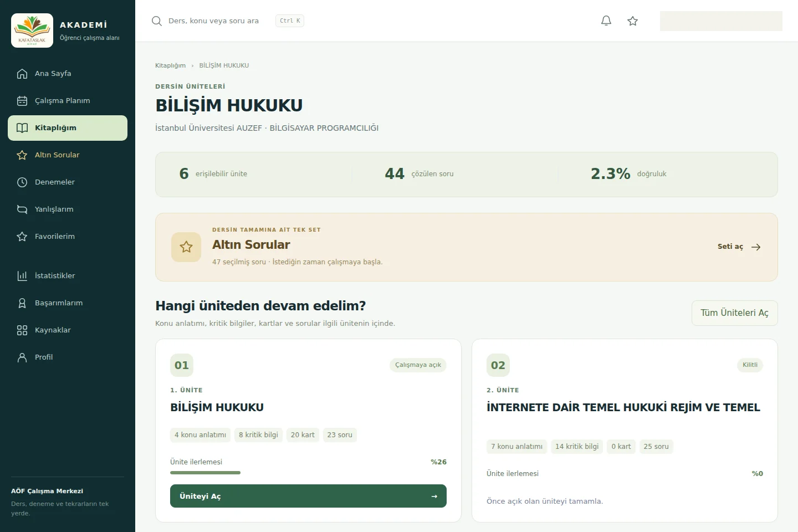Click the '25 soru' tag
Image resolution: width=798 pixels, height=532 pixels.
[656, 447]
